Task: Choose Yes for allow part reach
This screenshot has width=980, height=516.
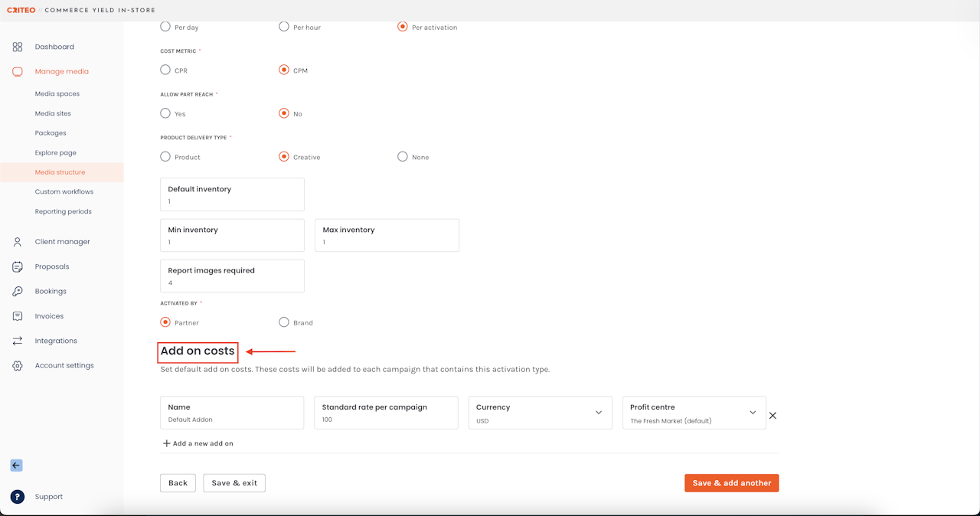Action: coord(165,113)
